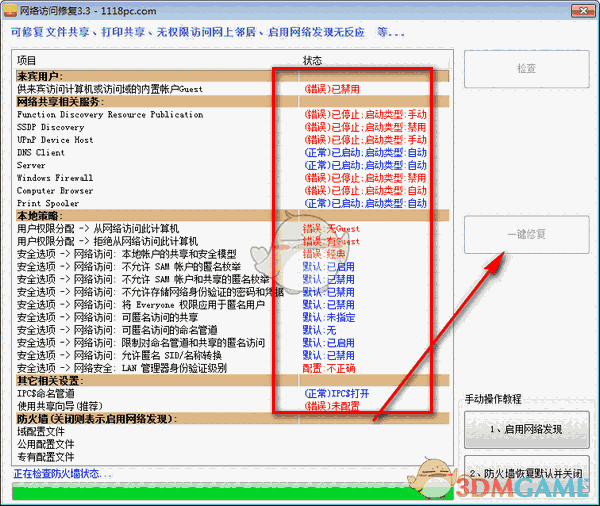Image resolution: width=600 pixels, height=506 pixels.
Task: Click the 默认:未指定 status value
Action: (x=329, y=317)
